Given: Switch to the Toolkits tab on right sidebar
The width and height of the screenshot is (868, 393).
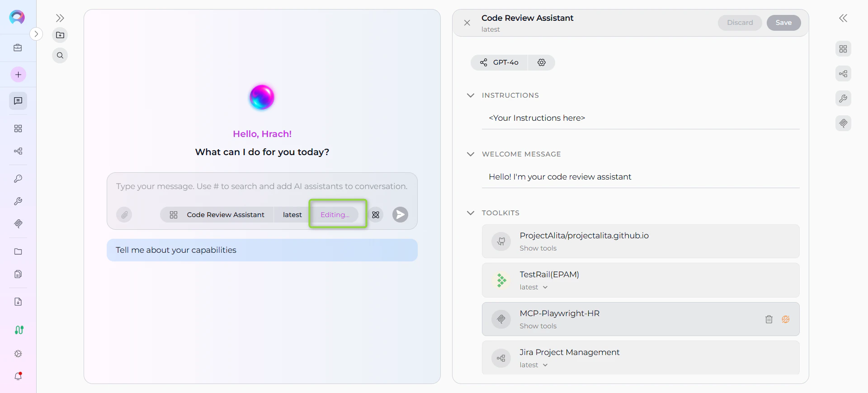Looking at the screenshot, I should (x=844, y=98).
